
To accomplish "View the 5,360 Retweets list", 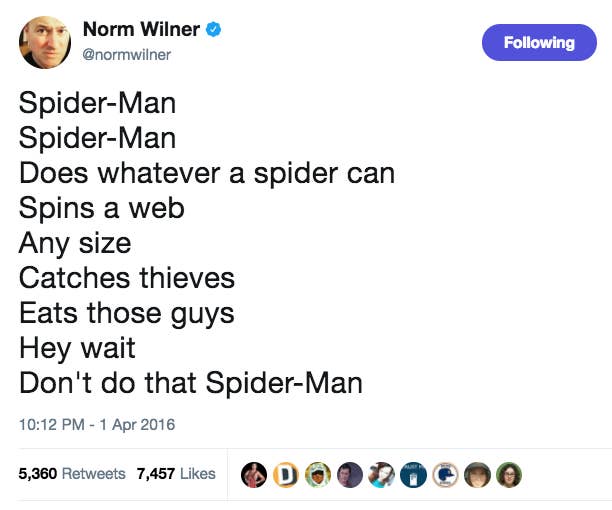I will 72,473.
